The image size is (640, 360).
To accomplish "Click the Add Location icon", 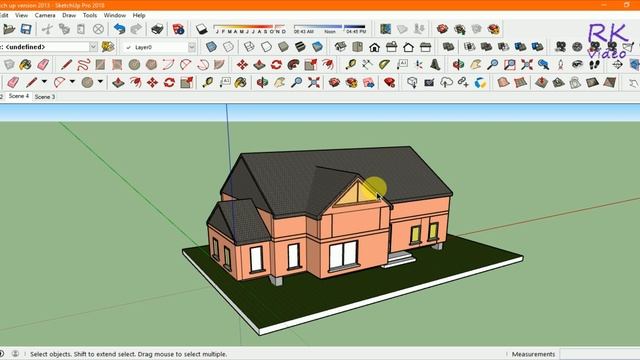I will (x=385, y=29).
